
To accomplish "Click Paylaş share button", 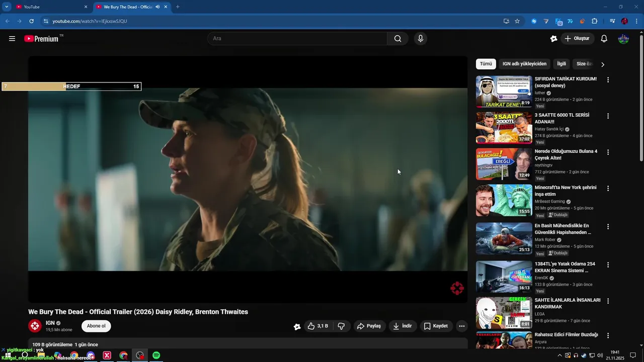I will [369, 326].
